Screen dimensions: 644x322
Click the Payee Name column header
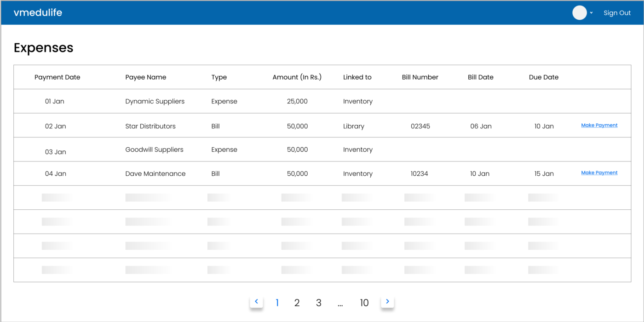coord(146,77)
